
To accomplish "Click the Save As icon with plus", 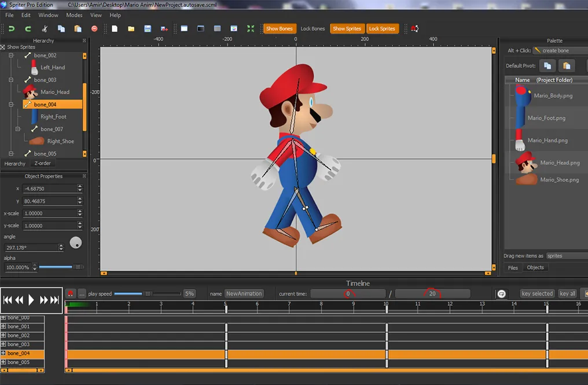I will (164, 29).
